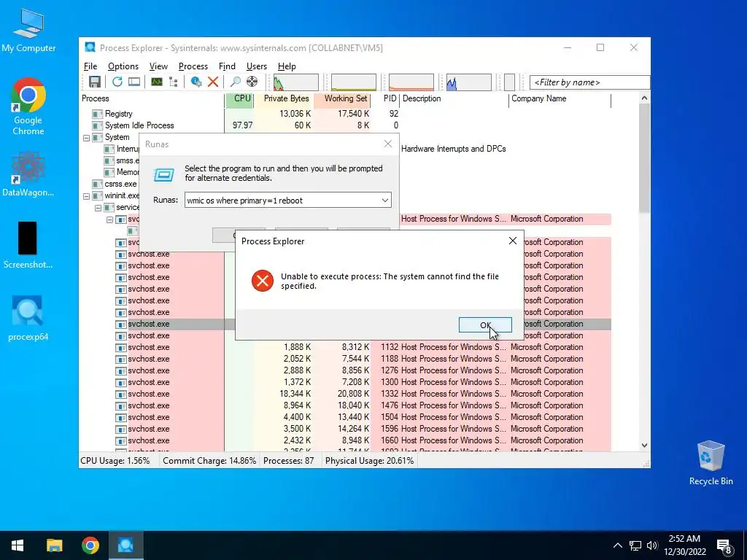Image resolution: width=747 pixels, height=560 pixels.
Task: Open System Information toolbar icon
Action: 156,82
